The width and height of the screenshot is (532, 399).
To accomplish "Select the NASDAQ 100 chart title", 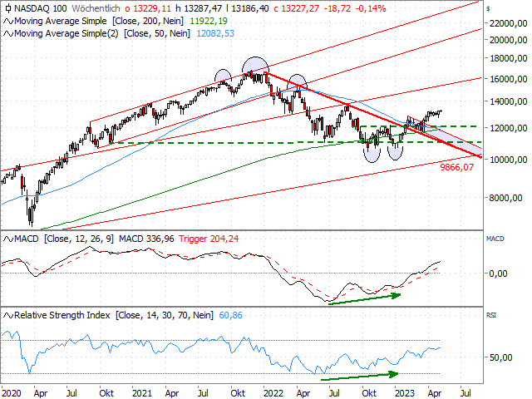I will pos(41,8).
